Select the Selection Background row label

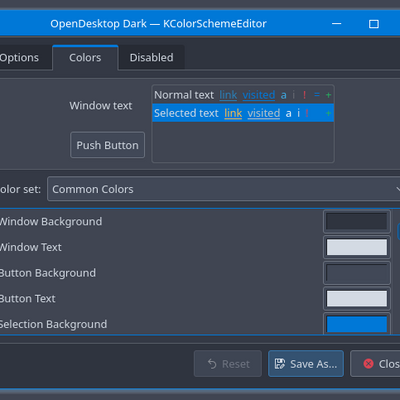[53, 324]
